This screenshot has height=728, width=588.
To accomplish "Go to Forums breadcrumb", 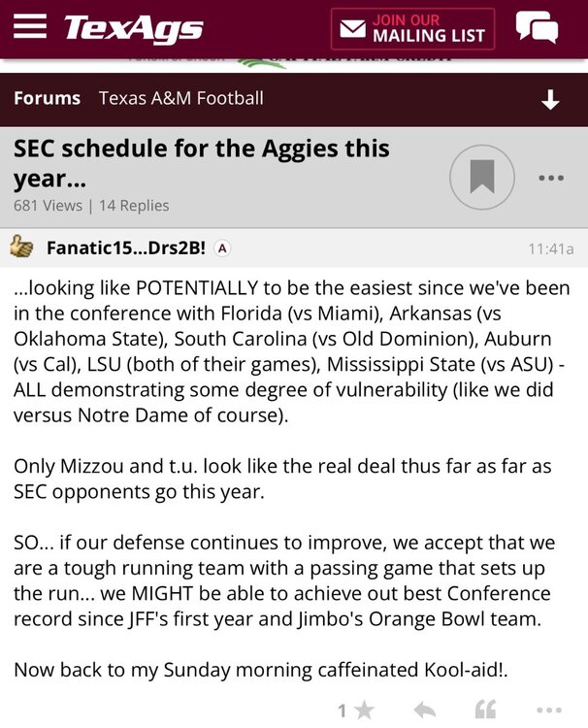I will pyautogui.click(x=47, y=98).
